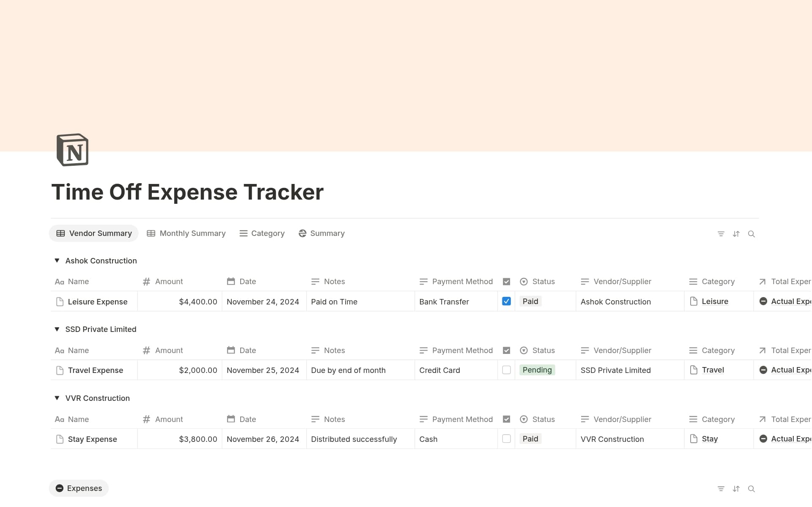Open sort options in the bottom Expenses toolbar
Viewport: 812px width, 507px height.
tap(736, 488)
